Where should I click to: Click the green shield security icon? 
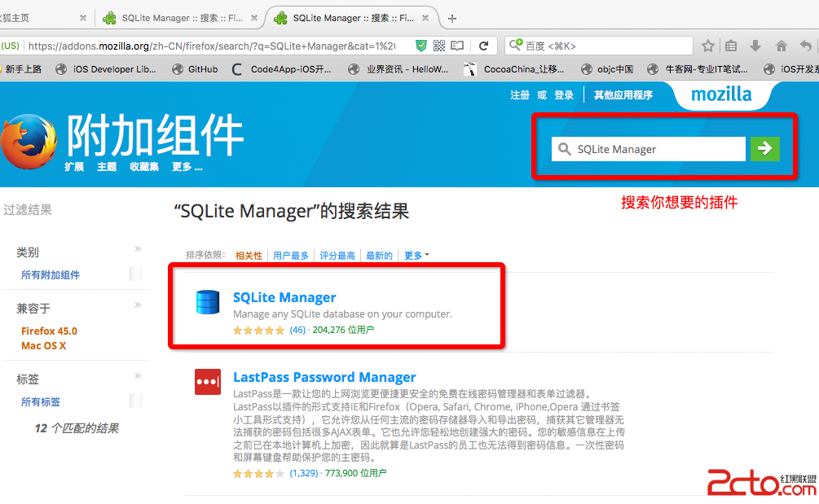point(421,46)
